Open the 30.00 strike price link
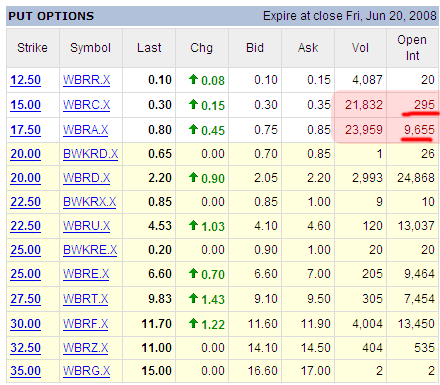This screenshot has width=440, height=385. coord(25,324)
